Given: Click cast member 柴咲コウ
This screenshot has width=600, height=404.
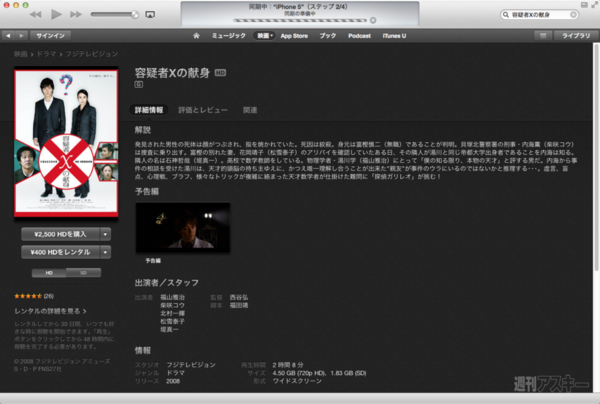Looking at the screenshot, I should (172, 305).
